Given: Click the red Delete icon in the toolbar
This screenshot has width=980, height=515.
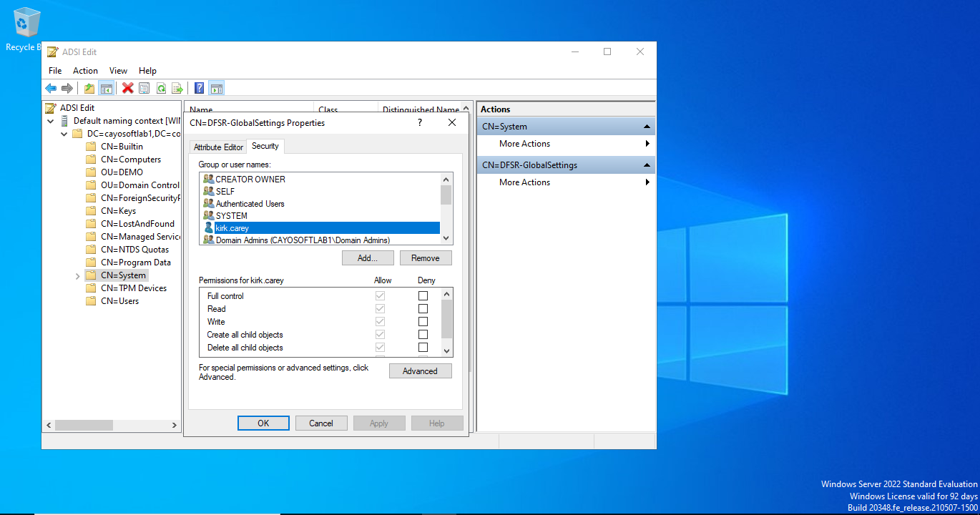Looking at the screenshot, I should point(128,88).
